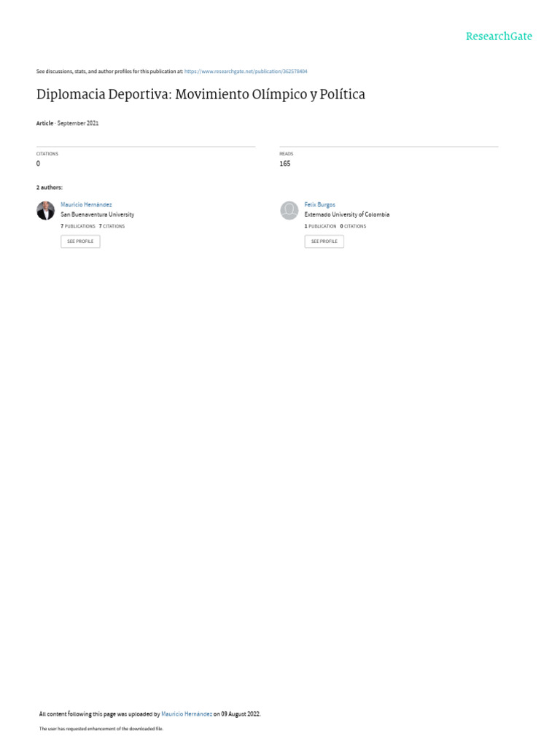Click the Article September 2021 label

tap(68, 123)
